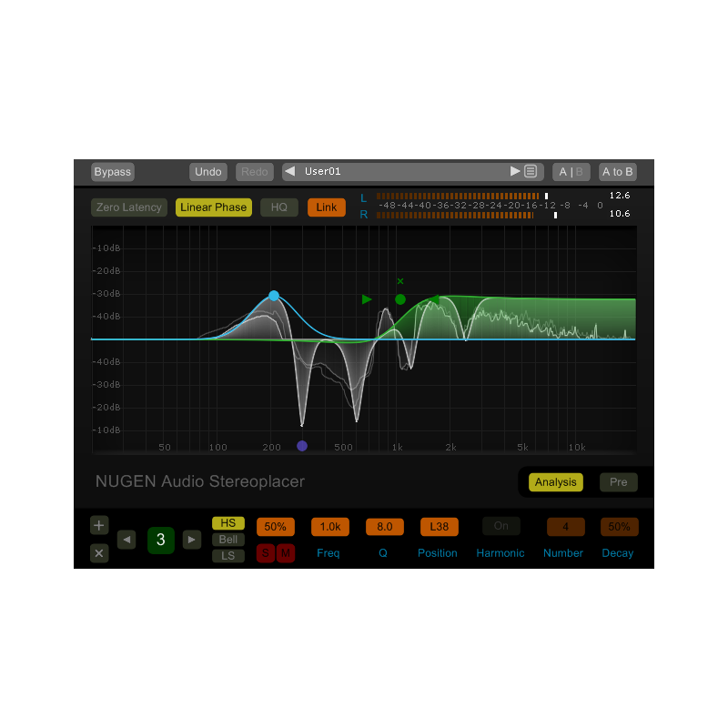Click the Bypass button

coord(112,171)
